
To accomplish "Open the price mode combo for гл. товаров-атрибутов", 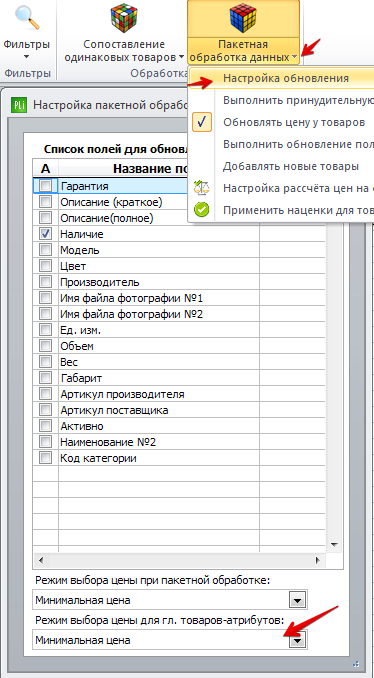I will coord(297,640).
